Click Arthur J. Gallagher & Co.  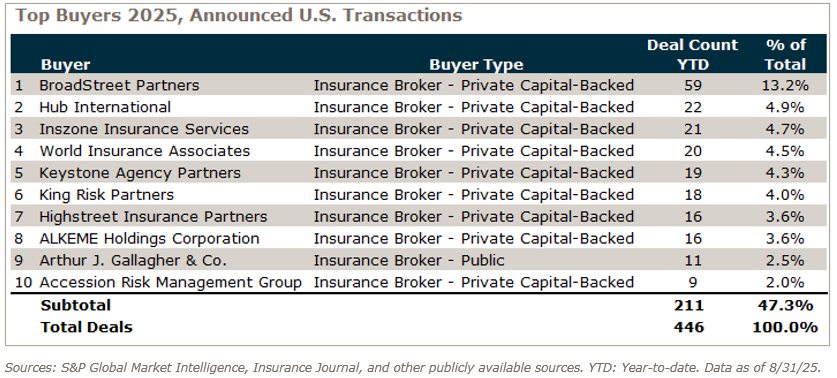(133, 261)
